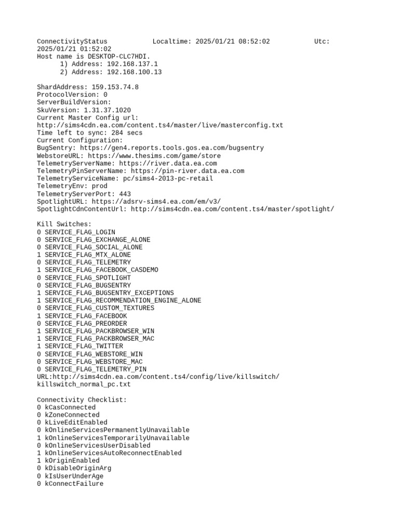Click the SERVICE_FLAG_LOGIN kill switch line
Screen dimensions: 399x532
click(76, 232)
